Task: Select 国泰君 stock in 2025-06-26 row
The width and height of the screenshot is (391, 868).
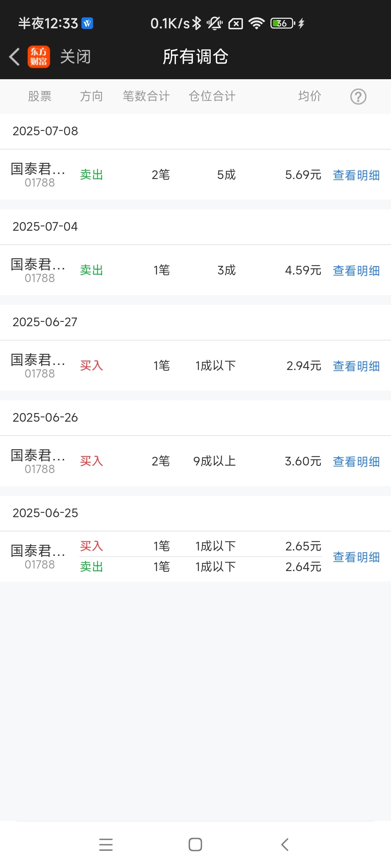Action: point(38,461)
